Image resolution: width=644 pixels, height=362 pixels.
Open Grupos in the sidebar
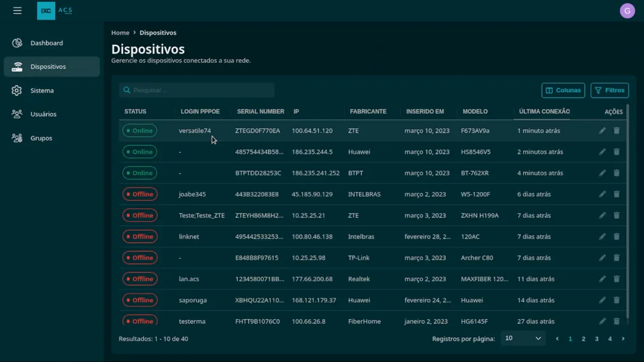click(52, 138)
